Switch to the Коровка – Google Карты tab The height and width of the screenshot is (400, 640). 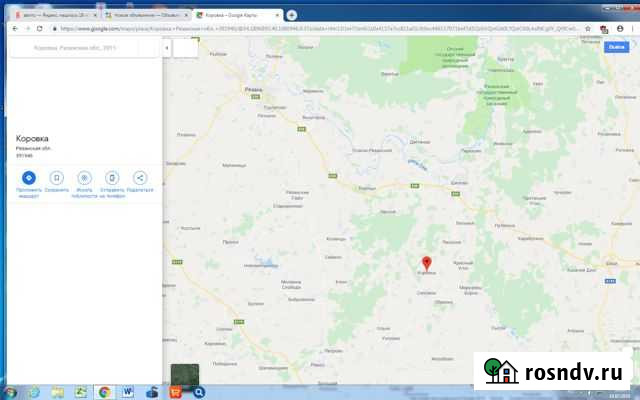point(235,15)
